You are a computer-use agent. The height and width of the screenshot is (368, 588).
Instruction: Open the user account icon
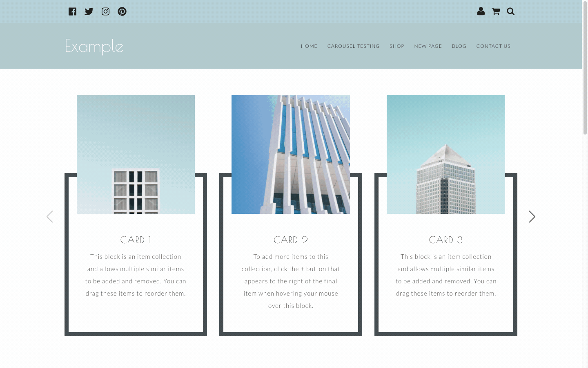[x=481, y=11]
